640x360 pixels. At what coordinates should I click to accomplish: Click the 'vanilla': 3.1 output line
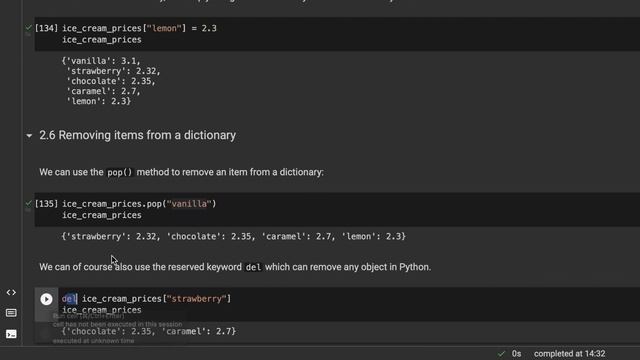(101, 61)
